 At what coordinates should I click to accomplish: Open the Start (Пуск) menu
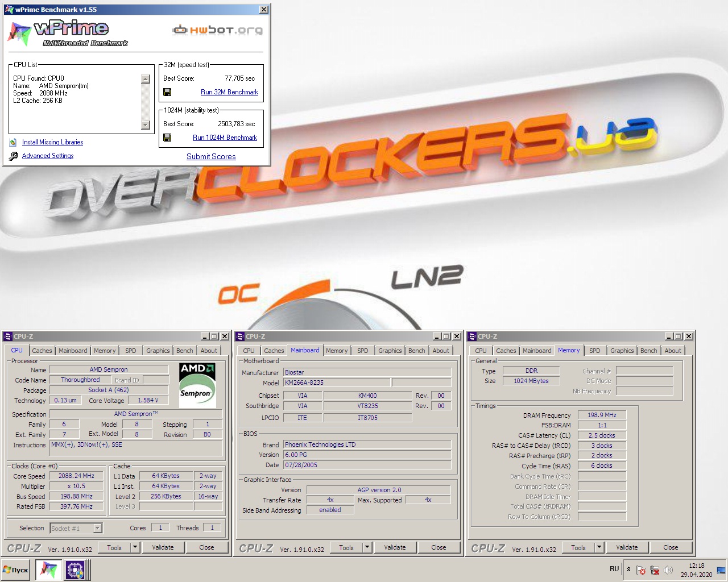point(15,569)
